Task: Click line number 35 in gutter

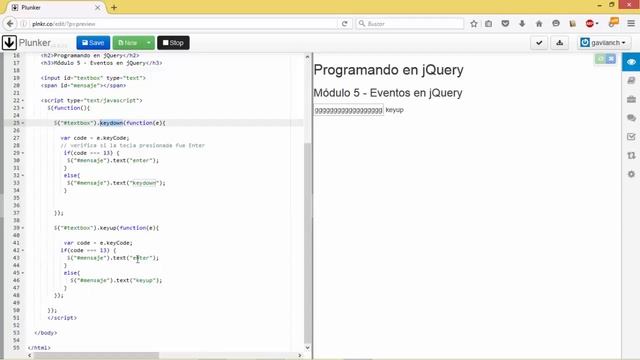Action: 16,198
